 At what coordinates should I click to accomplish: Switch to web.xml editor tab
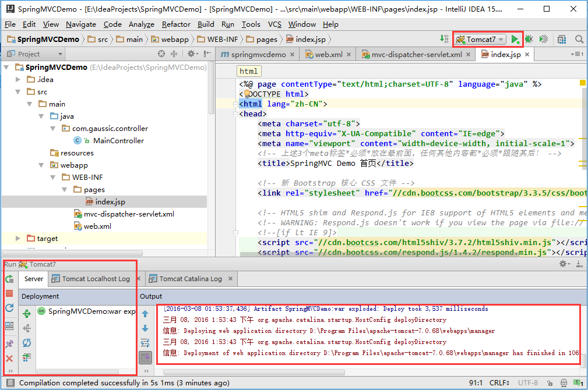click(328, 54)
